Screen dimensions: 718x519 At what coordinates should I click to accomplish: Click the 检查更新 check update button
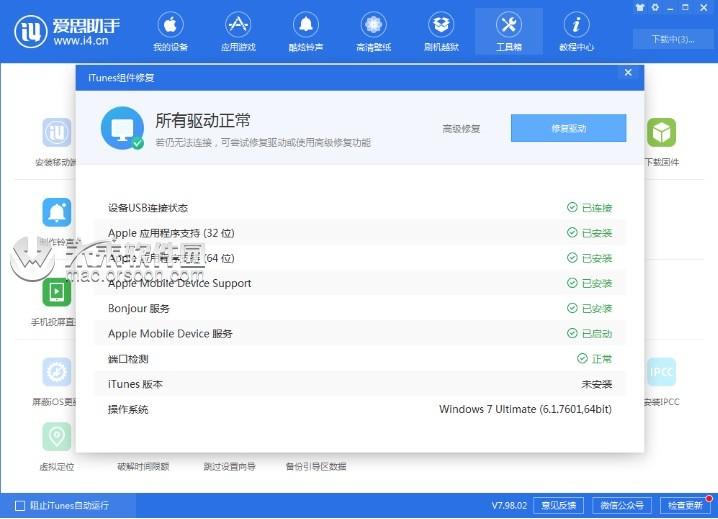point(685,505)
